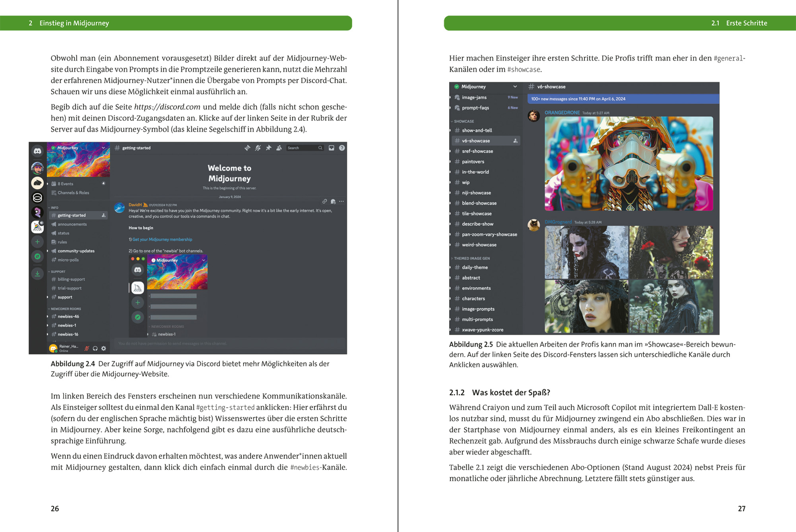Viewport: 796px width, 532px height.
Task: Open Threads icon in getting-started header
Action: (247, 148)
